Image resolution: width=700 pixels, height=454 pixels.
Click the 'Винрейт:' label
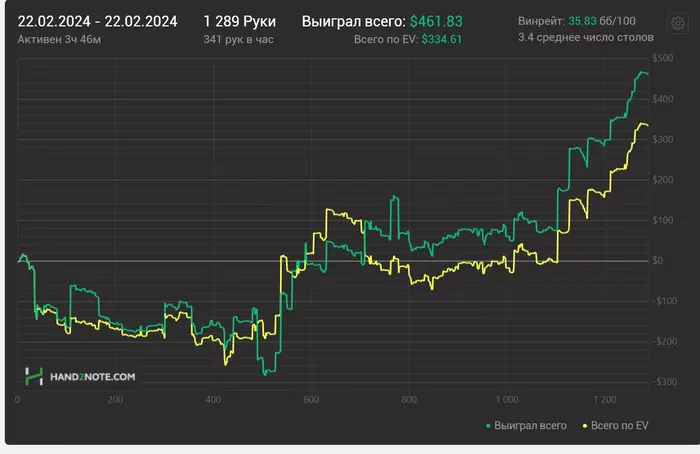coord(542,21)
